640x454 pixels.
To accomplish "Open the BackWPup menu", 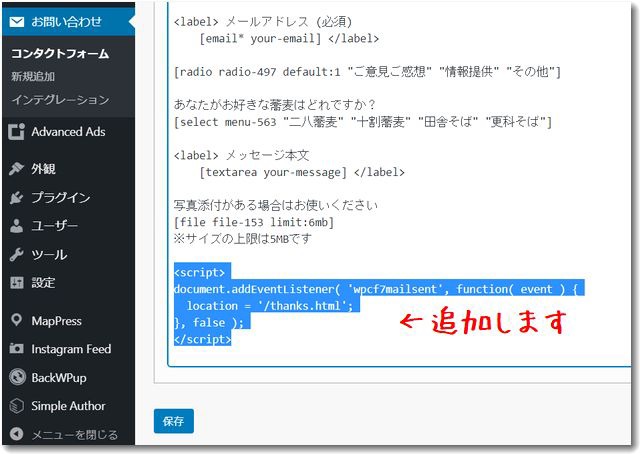I will click(69, 377).
